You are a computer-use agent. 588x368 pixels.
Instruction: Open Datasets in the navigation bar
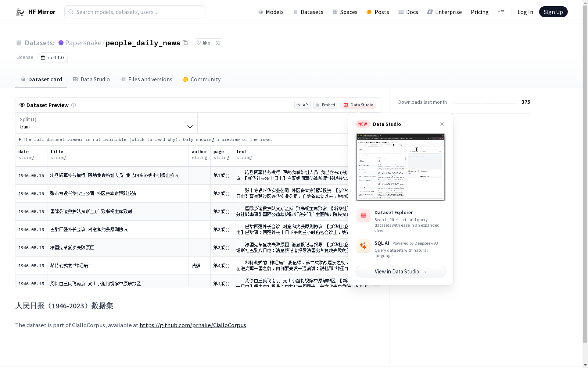(308, 12)
